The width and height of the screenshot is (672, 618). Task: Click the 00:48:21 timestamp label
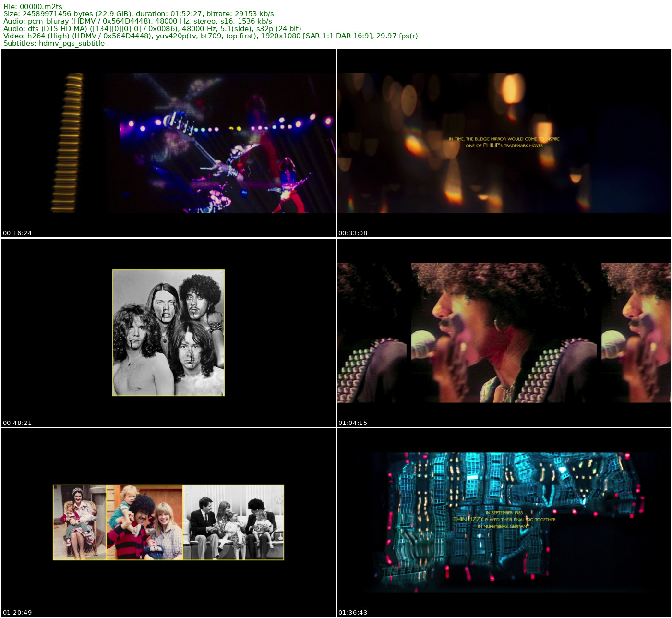[17, 423]
